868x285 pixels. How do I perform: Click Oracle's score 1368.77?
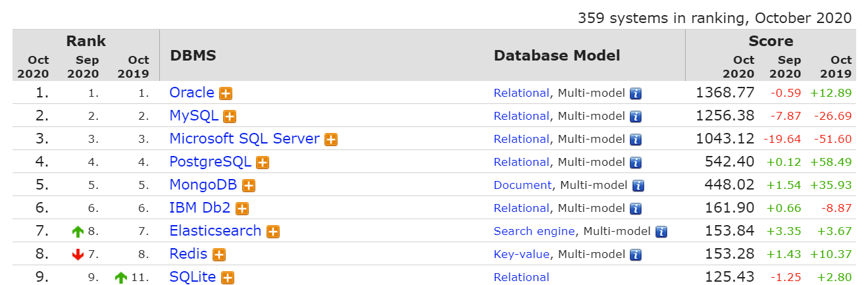pos(725,93)
